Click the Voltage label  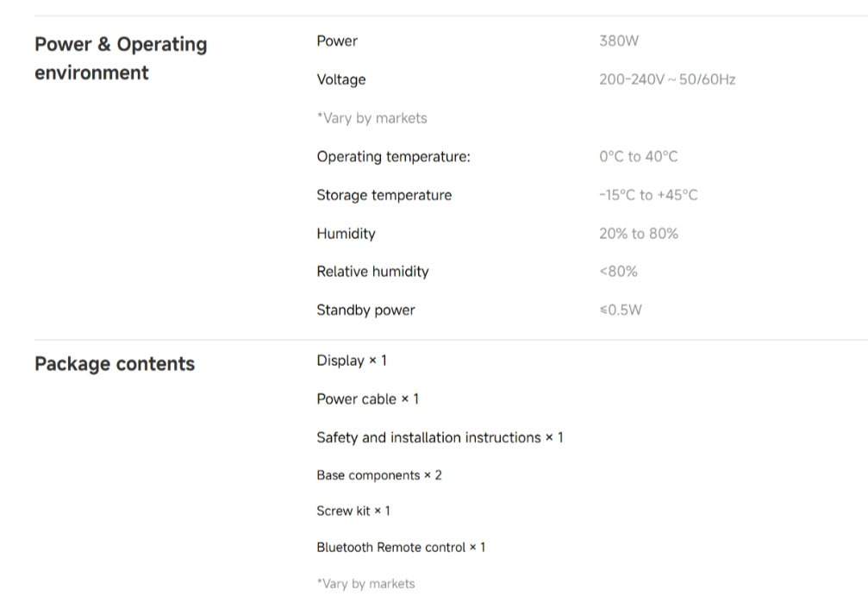[341, 80]
